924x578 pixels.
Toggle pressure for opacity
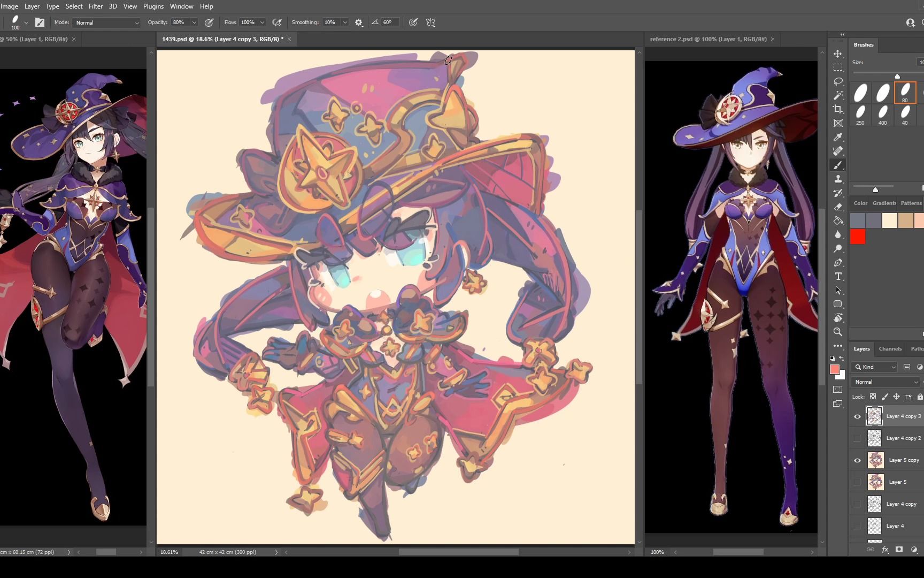point(209,22)
